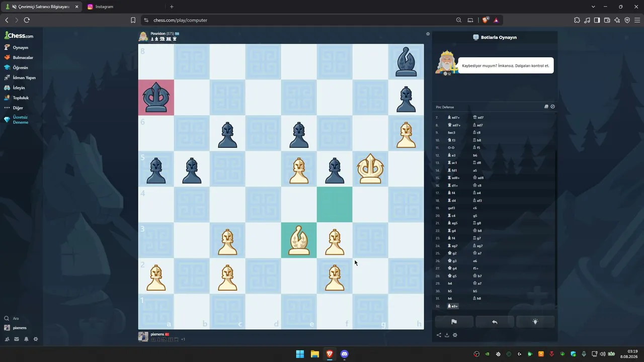Open File Explorer from taskbar
This screenshot has width=644, height=362.
click(314, 354)
